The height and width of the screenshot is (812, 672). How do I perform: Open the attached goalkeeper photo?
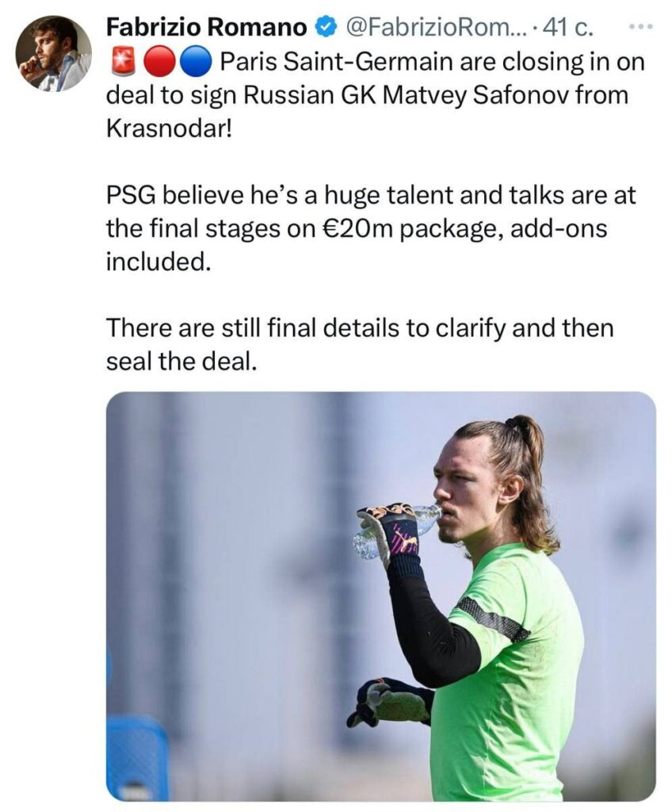(x=381, y=596)
